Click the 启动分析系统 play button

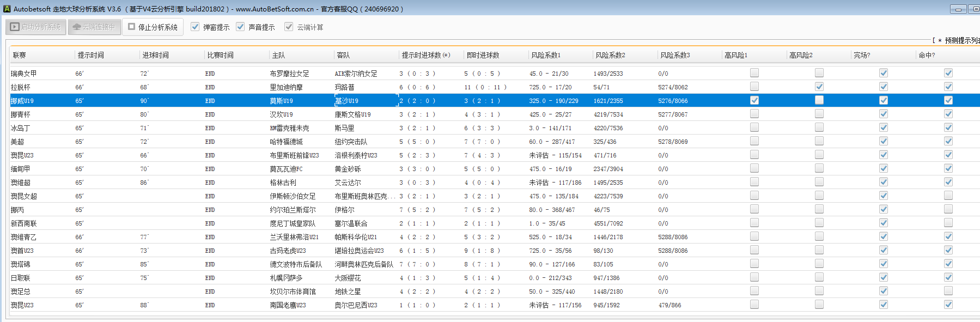pos(36,27)
